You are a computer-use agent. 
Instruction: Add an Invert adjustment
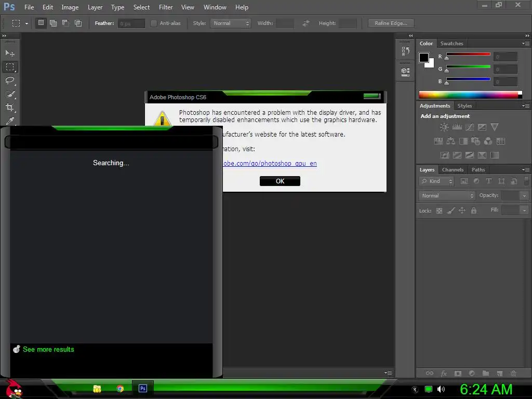(445, 155)
